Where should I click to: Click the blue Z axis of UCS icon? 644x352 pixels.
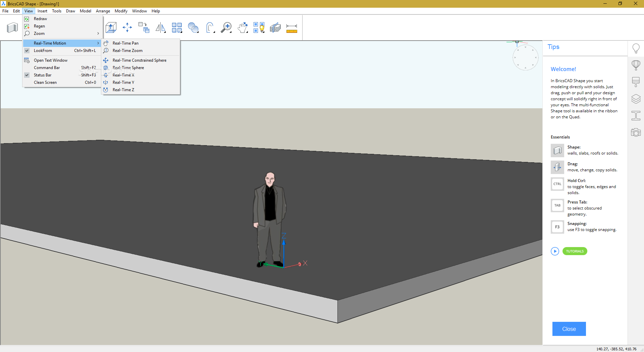pos(284,251)
